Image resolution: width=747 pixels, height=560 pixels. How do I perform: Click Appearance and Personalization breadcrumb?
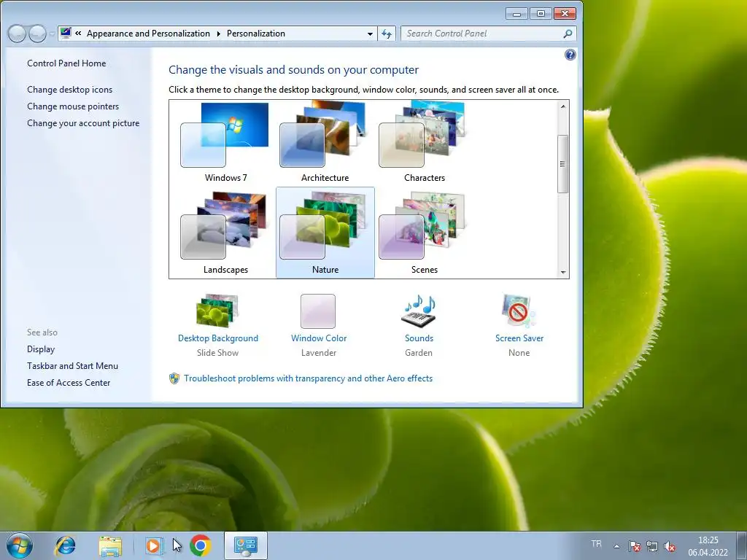coord(148,34)
